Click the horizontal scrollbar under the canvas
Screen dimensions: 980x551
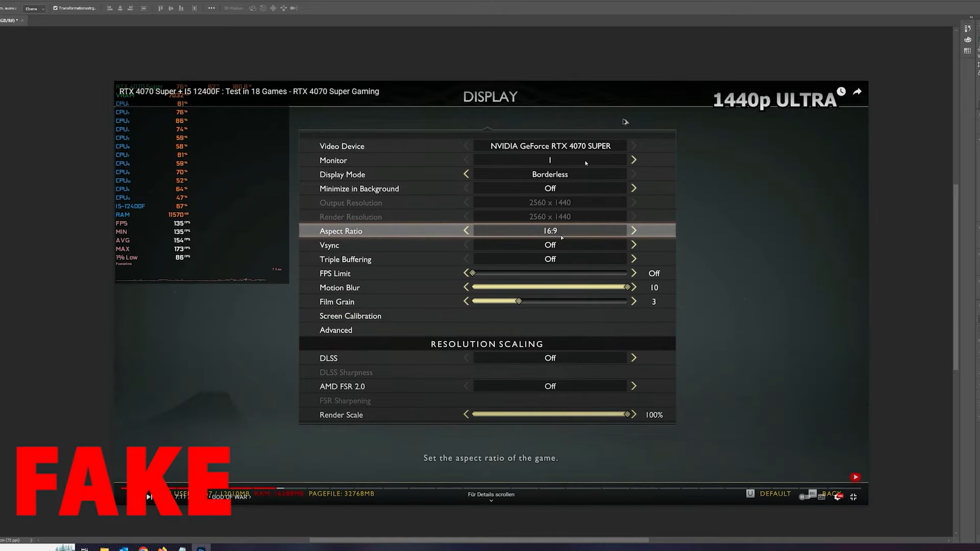click(x=479, y=540)
